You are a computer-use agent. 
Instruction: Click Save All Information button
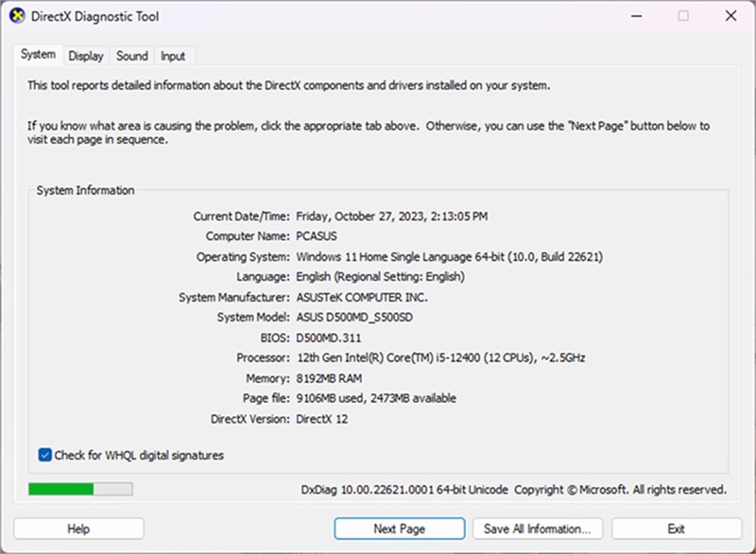(537, 528)
